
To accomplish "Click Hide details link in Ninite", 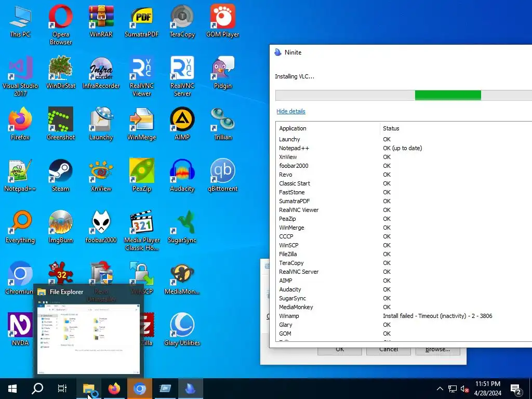I will [291, 111].
